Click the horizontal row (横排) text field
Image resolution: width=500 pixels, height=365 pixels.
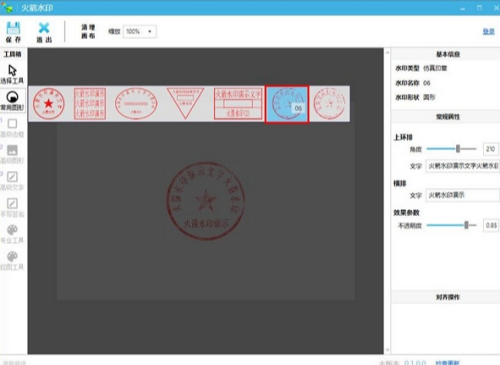pos(463,195)
